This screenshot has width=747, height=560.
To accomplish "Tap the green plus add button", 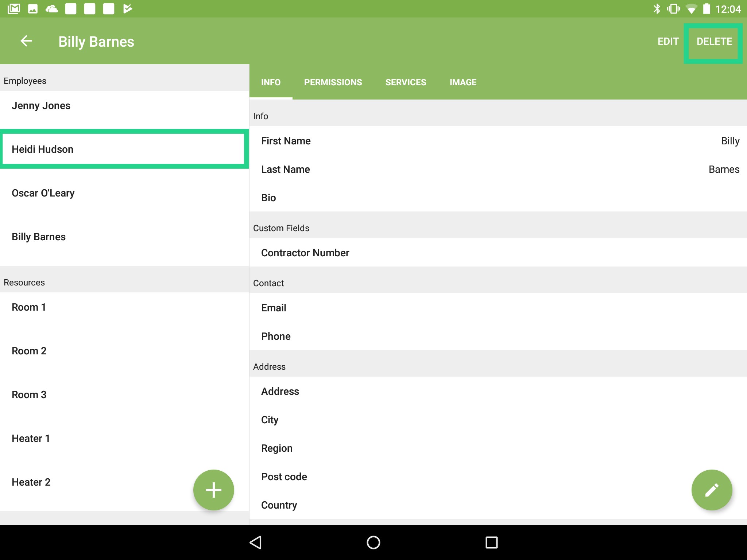I will [x=214, y=490].
